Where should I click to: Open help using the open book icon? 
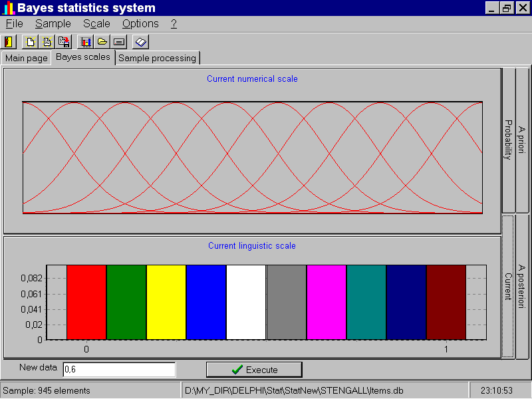141,42
